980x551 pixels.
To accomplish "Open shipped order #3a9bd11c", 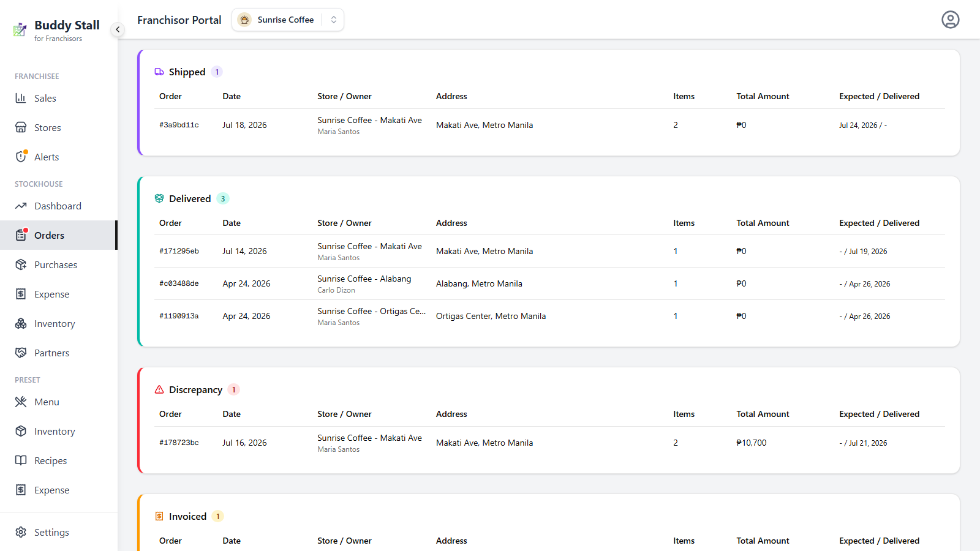I will click(x=549, y=125).
